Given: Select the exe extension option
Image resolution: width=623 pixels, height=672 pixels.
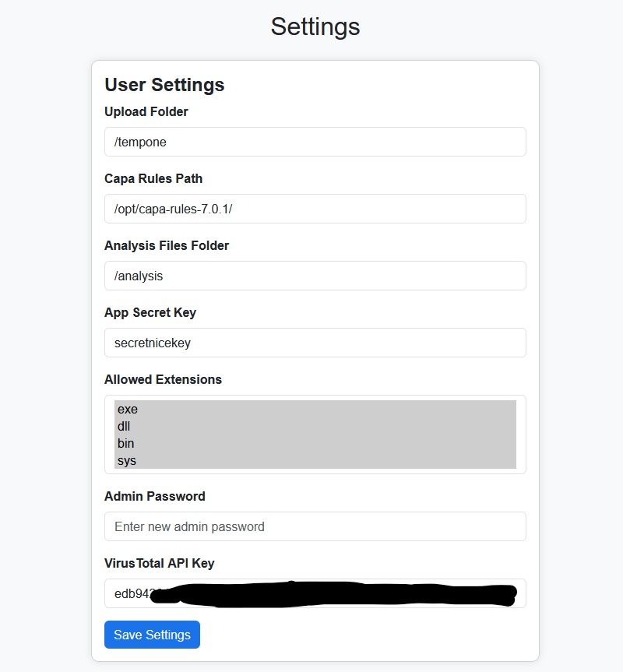Looking at the screenshot, I should click(x=315, y=410).
